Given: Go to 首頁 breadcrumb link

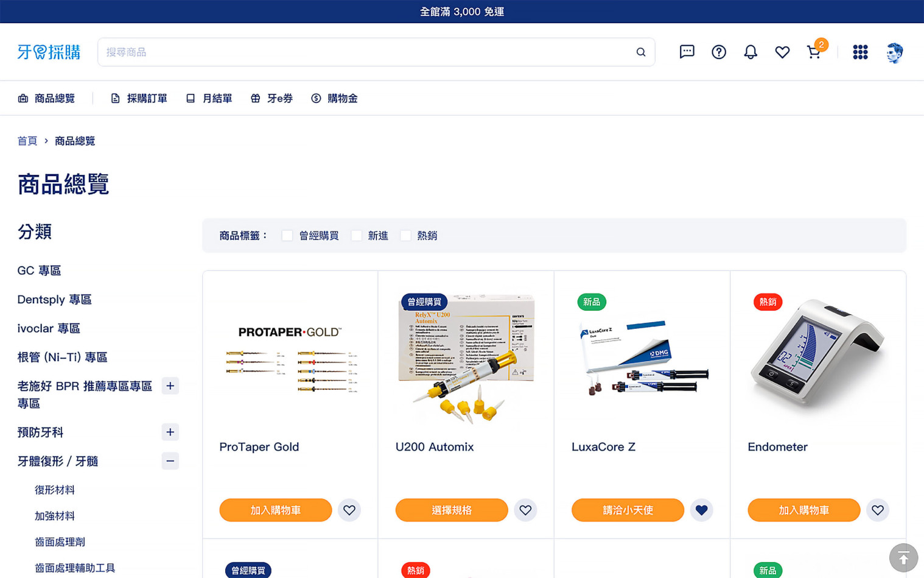Looking at the screenshot, I should point(27,141).
